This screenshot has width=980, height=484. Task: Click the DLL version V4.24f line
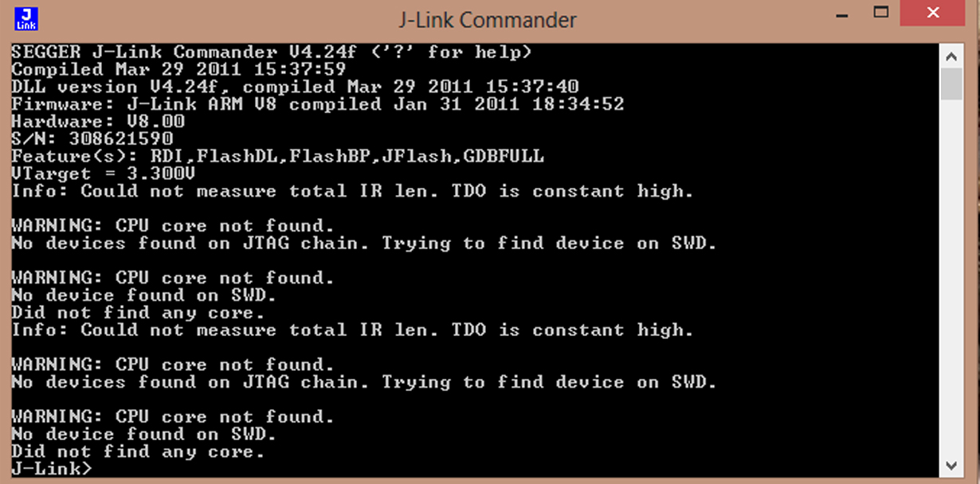point(295,86)
